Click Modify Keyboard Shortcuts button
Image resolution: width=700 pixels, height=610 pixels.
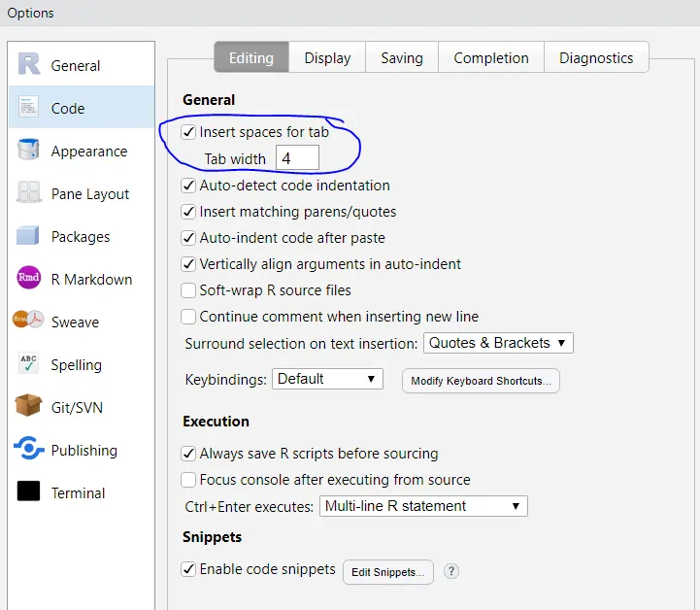(481, 381)
